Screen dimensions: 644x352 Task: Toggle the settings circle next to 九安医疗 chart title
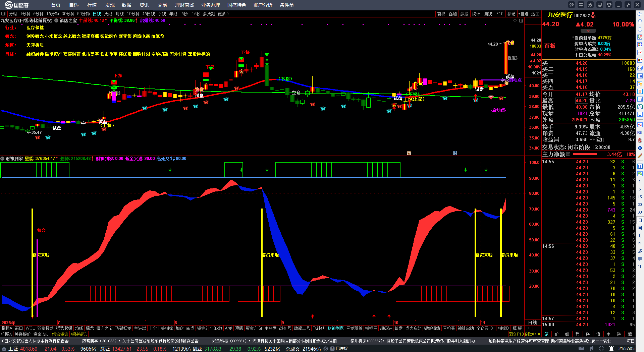56,20
